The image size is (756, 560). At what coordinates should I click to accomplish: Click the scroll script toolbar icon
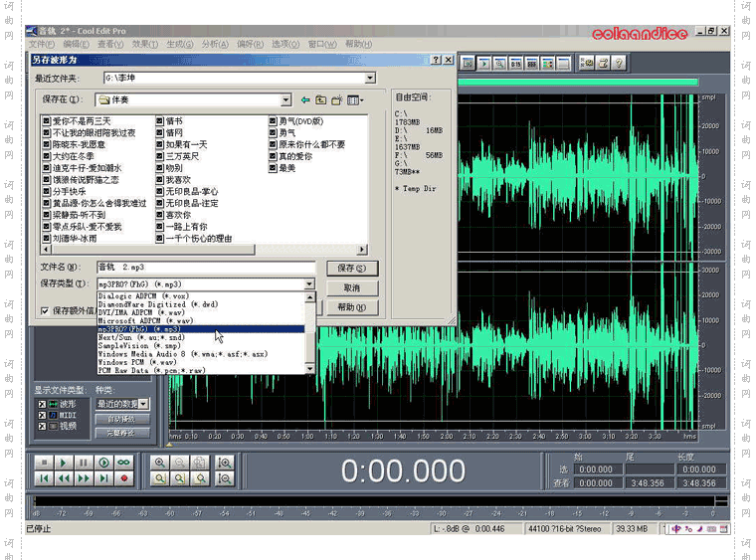click(603, 63)
